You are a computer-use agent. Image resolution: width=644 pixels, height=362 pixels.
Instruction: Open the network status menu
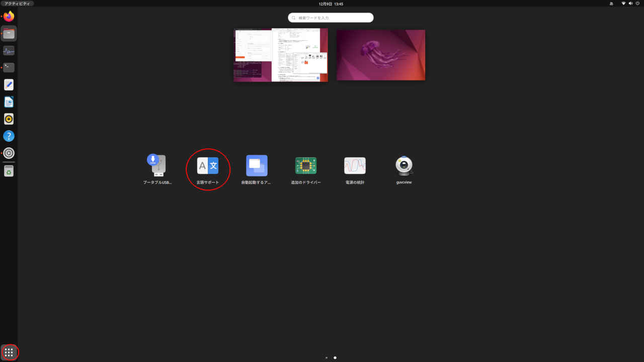pyautogui.click(x=624, y=4)
